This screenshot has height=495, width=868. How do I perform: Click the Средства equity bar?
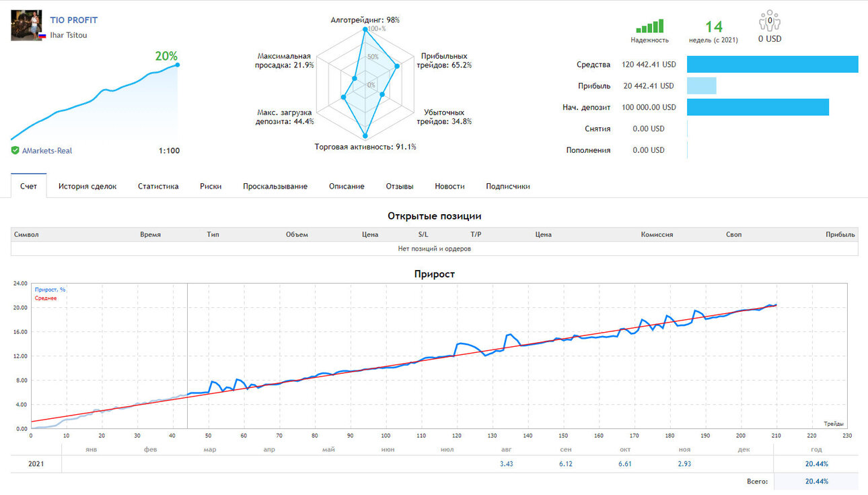point(772,65)
